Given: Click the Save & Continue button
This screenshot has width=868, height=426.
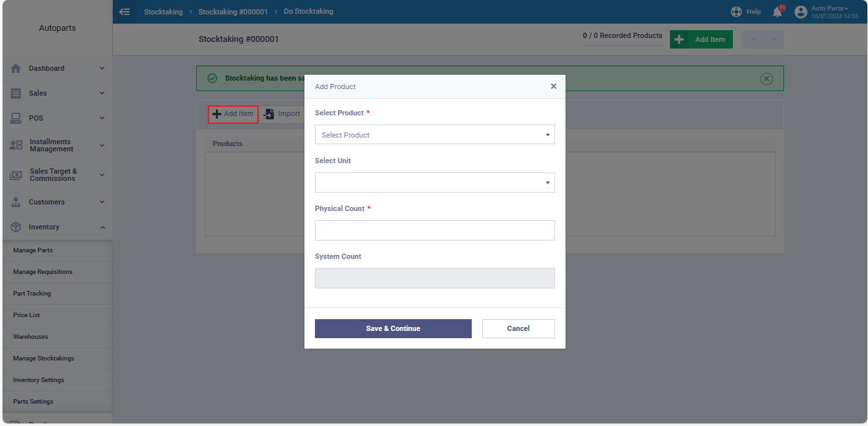Looking at the screenshot, I should click(393, 328).
